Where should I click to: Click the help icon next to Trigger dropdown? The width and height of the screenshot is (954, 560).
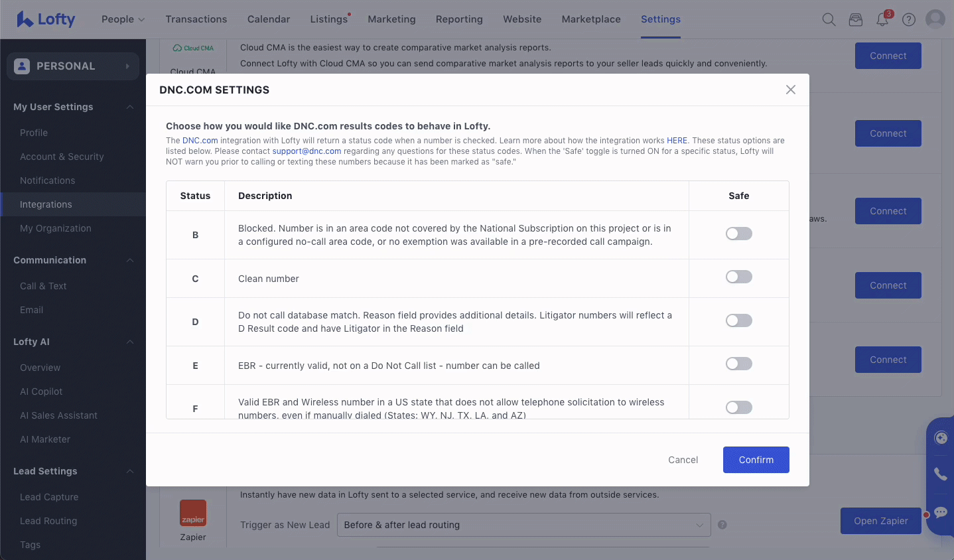pyautogui.click(x=722, y=525)
